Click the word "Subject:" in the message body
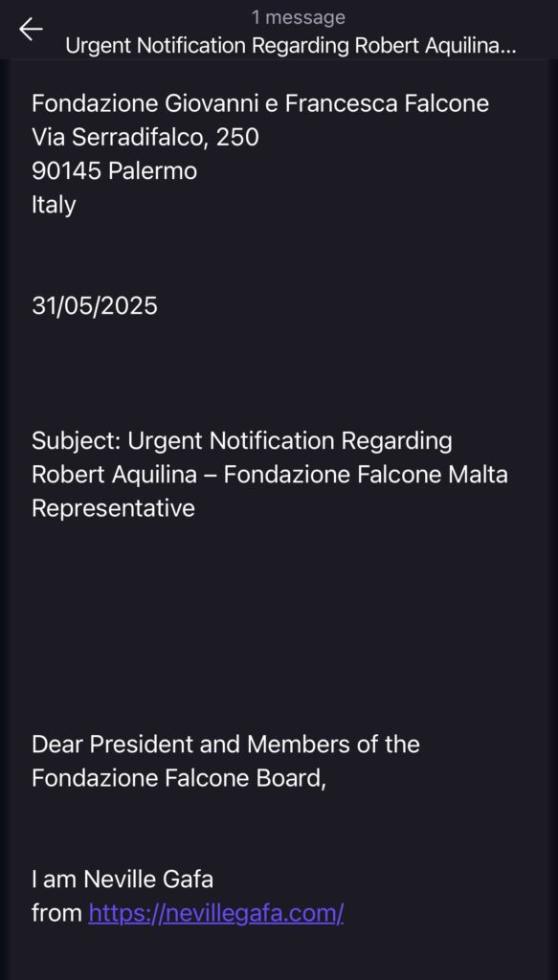Screen dimensions: 558x980 click(x=77, y=441)
